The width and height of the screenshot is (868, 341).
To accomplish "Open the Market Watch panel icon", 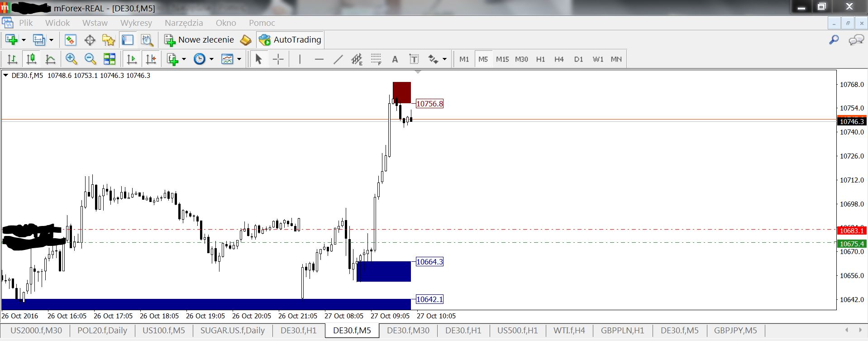I will [70, 40].
